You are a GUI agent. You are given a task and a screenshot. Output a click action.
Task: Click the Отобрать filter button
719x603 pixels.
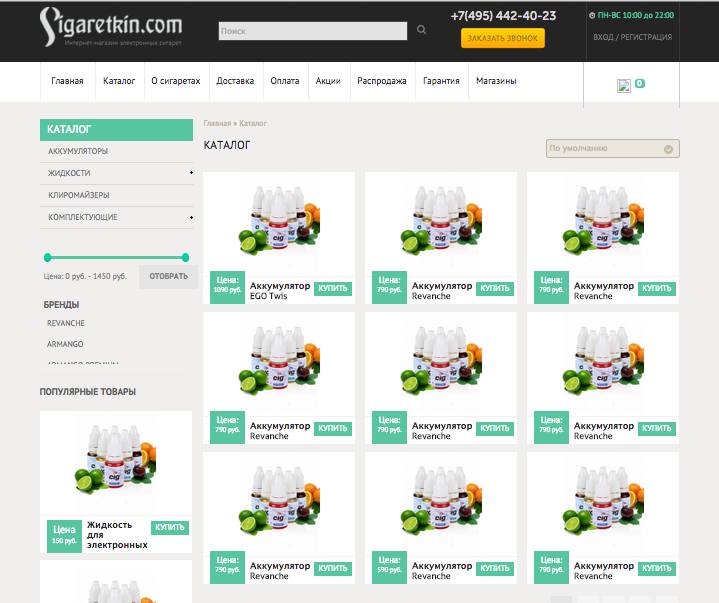(x=168, y=277)
